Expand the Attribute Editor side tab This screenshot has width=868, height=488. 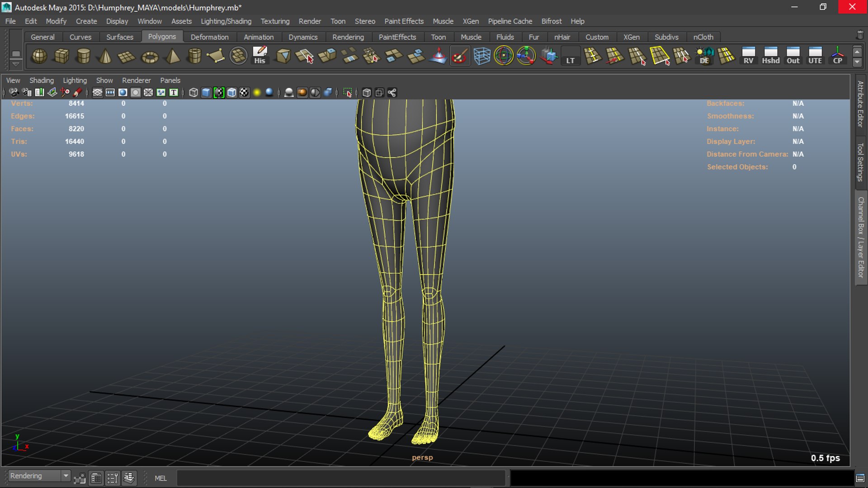860,104
